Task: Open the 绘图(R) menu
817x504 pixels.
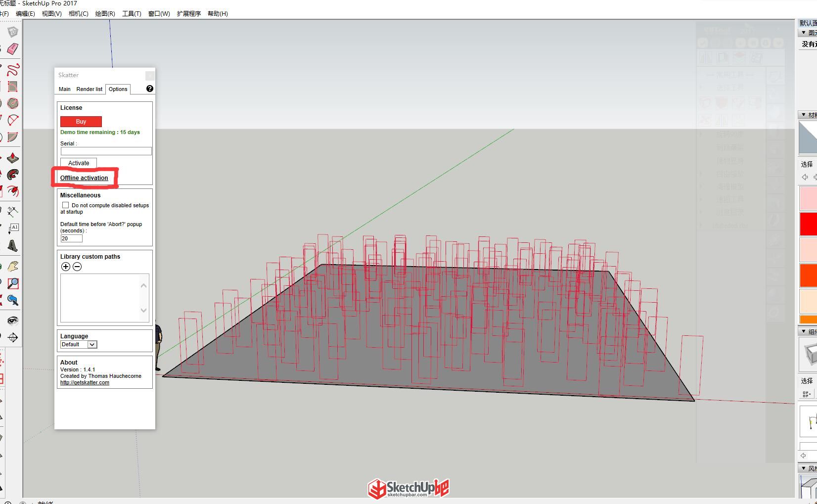Action: [105, 13]
